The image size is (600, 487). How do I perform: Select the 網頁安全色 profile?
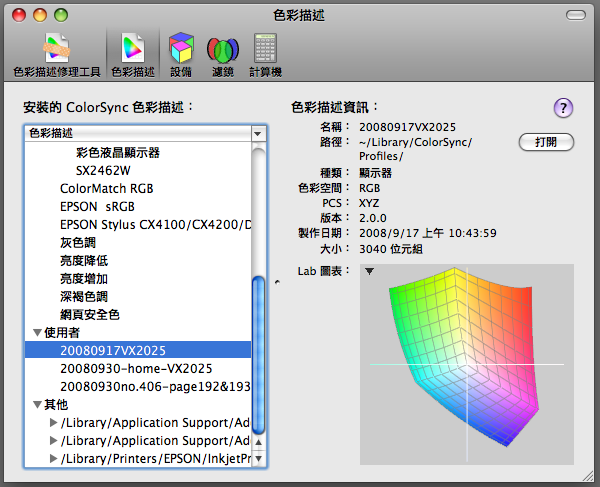click(90, 314)
